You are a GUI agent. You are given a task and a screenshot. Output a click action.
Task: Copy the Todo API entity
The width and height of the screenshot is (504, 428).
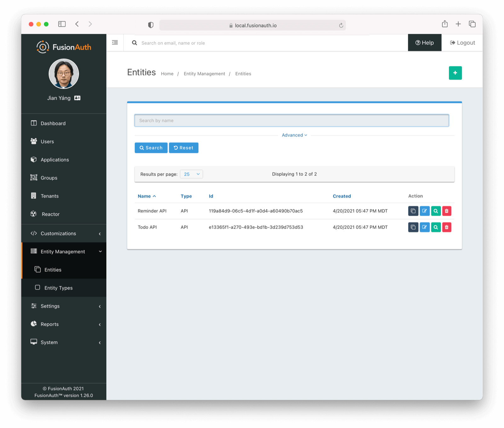pyautogui.click(x=413, y=227)
